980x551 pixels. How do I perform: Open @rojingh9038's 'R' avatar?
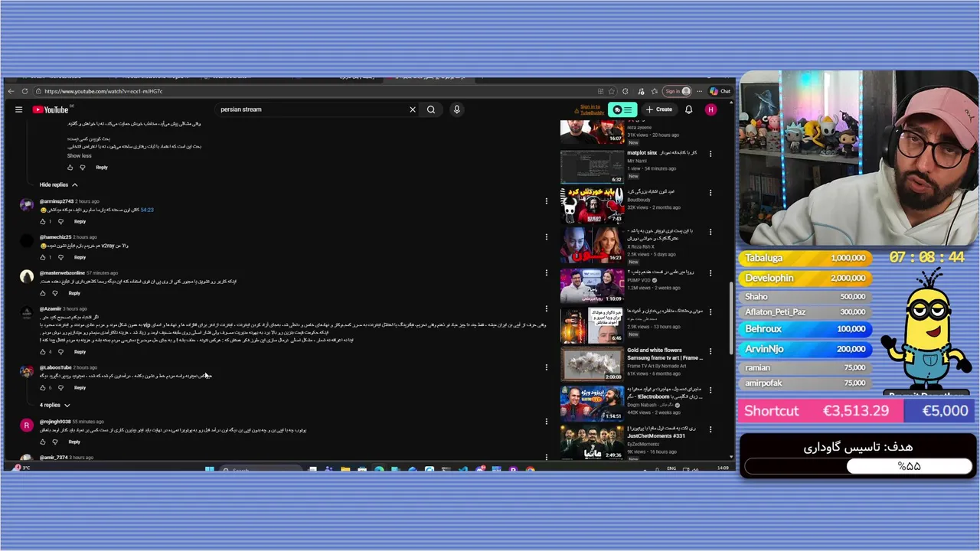tap(27, 425)
